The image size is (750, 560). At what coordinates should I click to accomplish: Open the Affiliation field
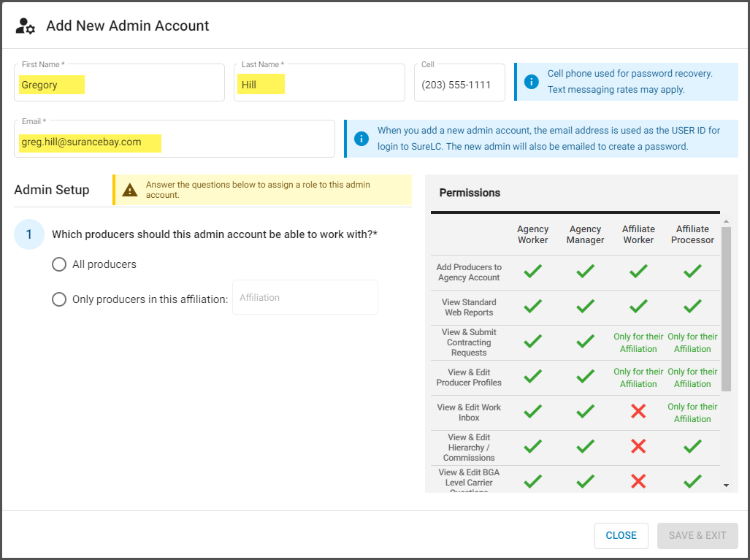(305, 297)
